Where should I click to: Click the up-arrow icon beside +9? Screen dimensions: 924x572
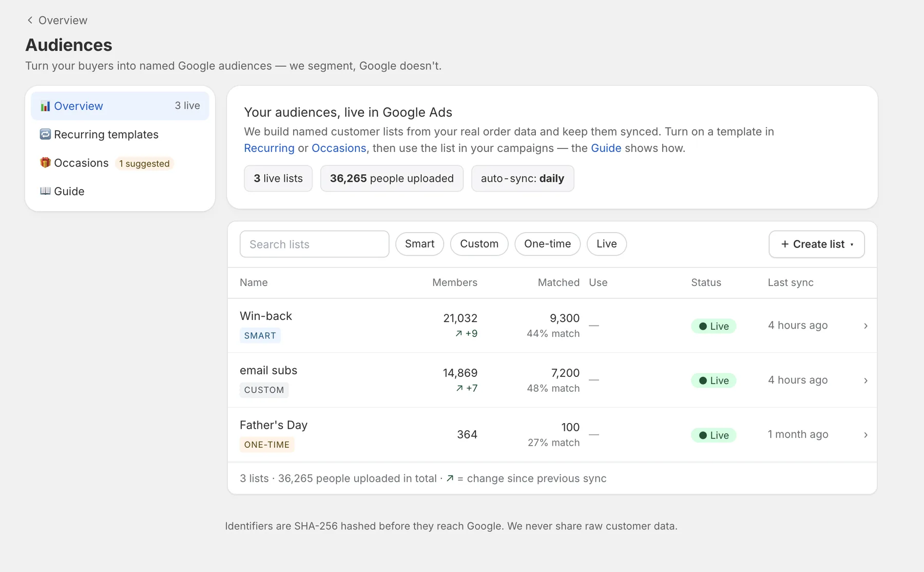coord(459,334)
